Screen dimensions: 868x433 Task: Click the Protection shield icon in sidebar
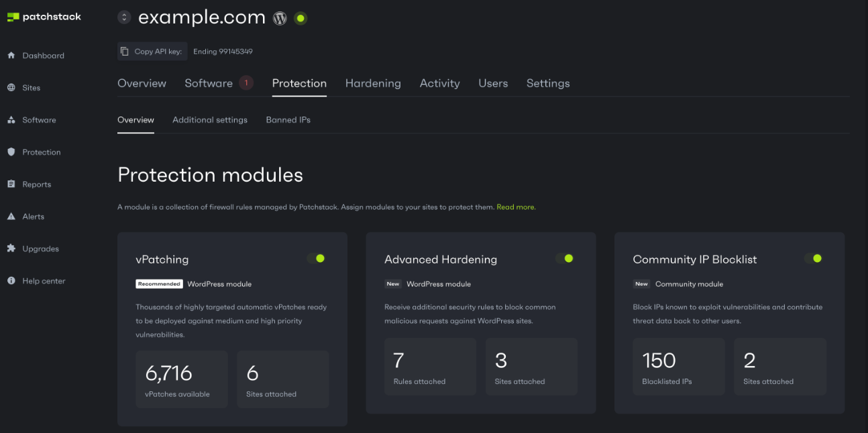click(x=11, y=152)
